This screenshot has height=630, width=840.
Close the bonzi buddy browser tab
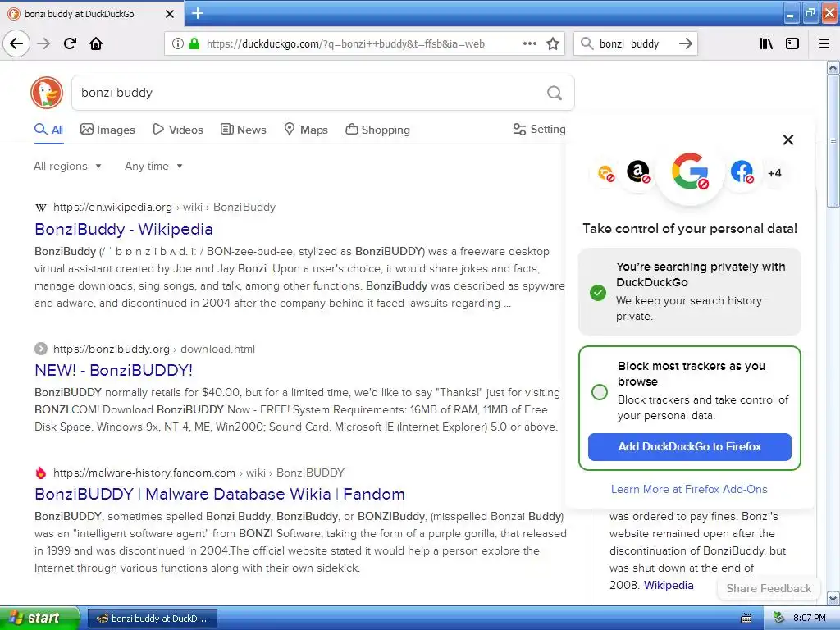170,14
